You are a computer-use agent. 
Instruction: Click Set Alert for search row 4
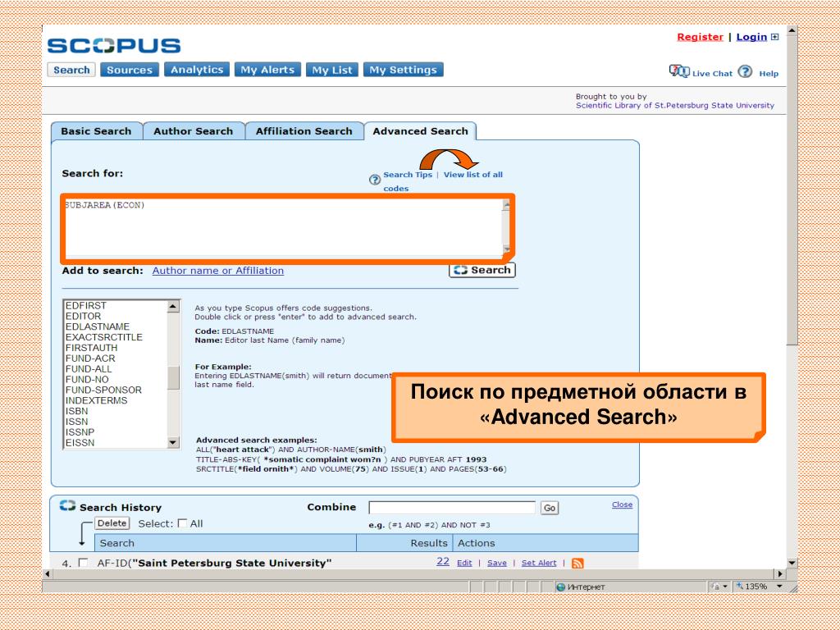pos(539,563)
